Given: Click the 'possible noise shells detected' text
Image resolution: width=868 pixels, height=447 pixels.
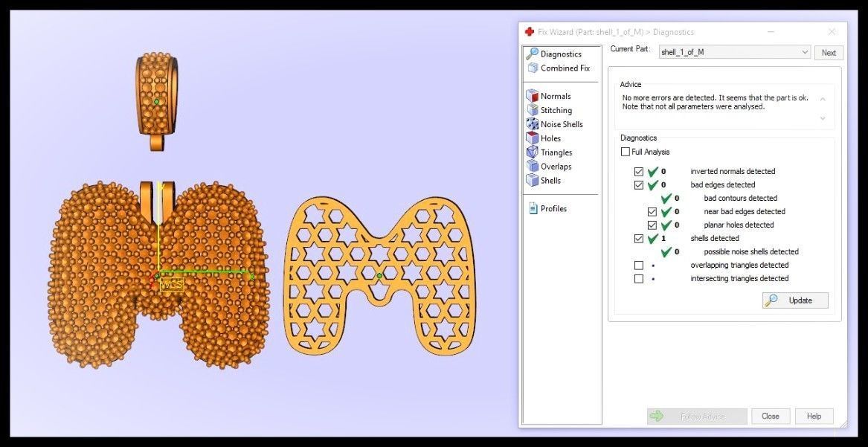Looking at the screenshot, I should [x=751, y=251].
